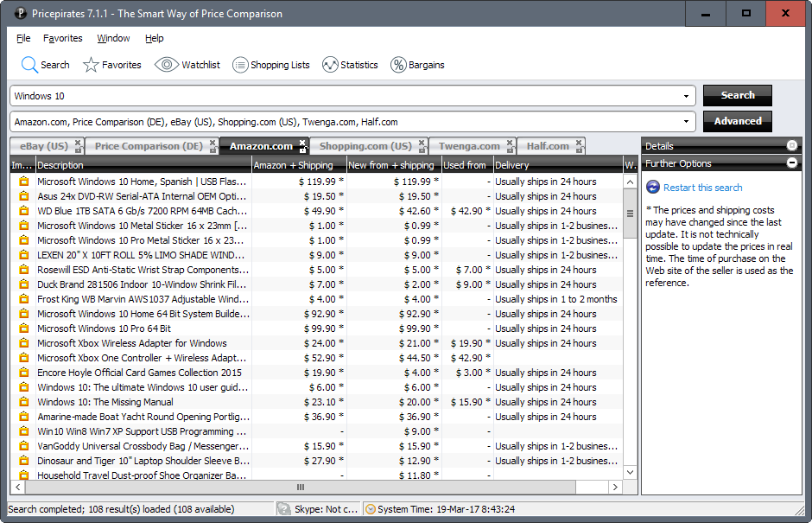The image size is (812, 523).
Task: Switch to the Price Comparison (DE) tab
Action: [149, 146]
